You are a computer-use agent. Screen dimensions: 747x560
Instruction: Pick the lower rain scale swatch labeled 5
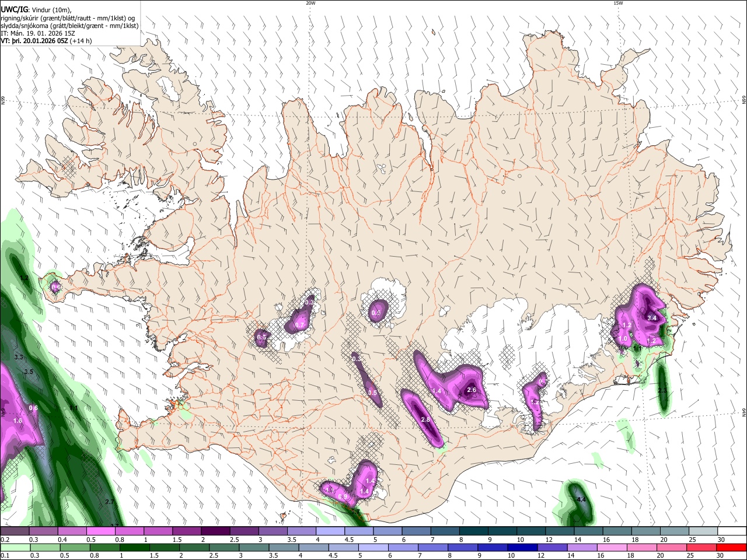(373, 547)
